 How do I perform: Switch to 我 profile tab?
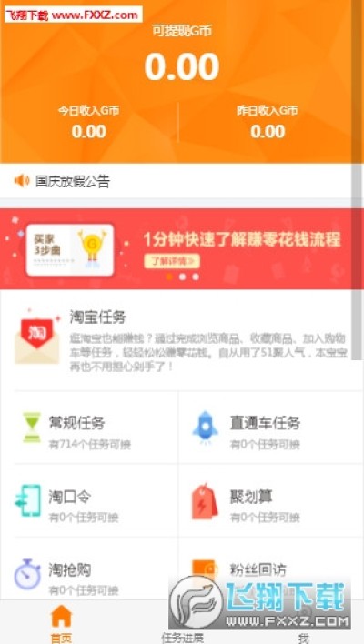[x=304, y=638]
